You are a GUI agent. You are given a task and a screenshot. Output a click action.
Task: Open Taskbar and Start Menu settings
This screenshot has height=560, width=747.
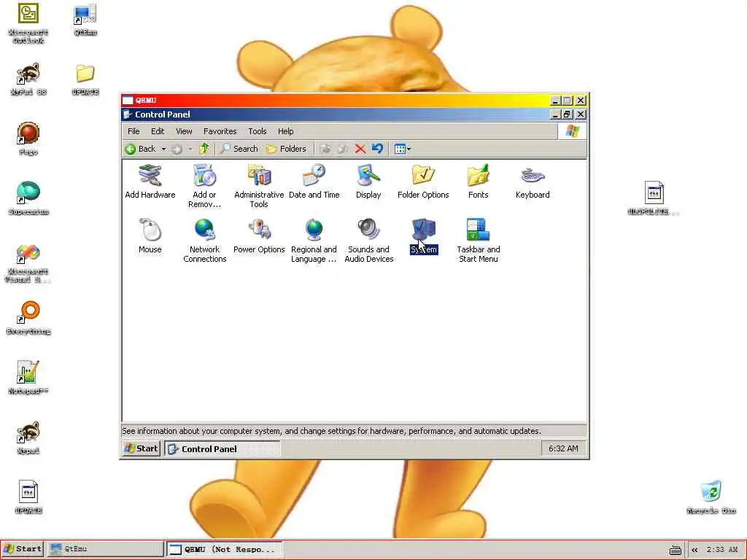coord(479,241)
